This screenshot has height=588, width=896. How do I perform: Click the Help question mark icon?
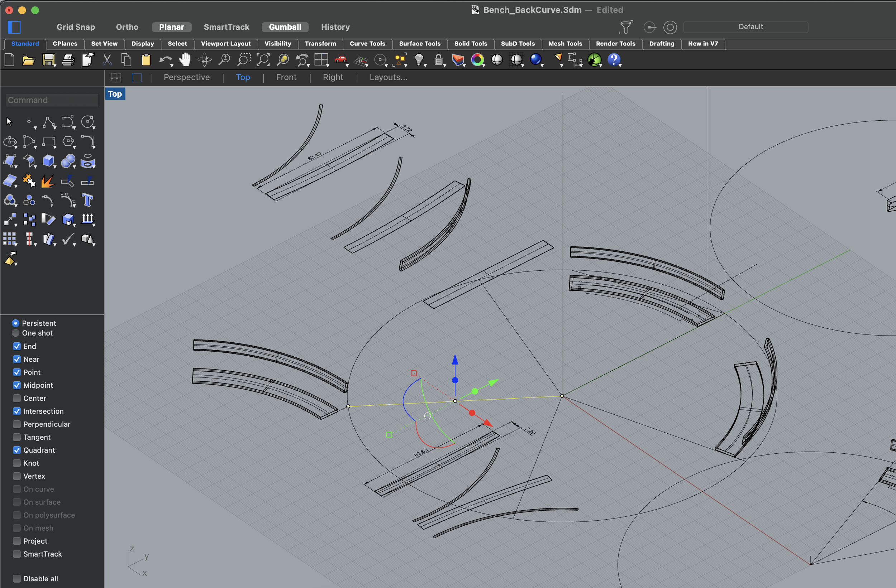tap(614, 59)
